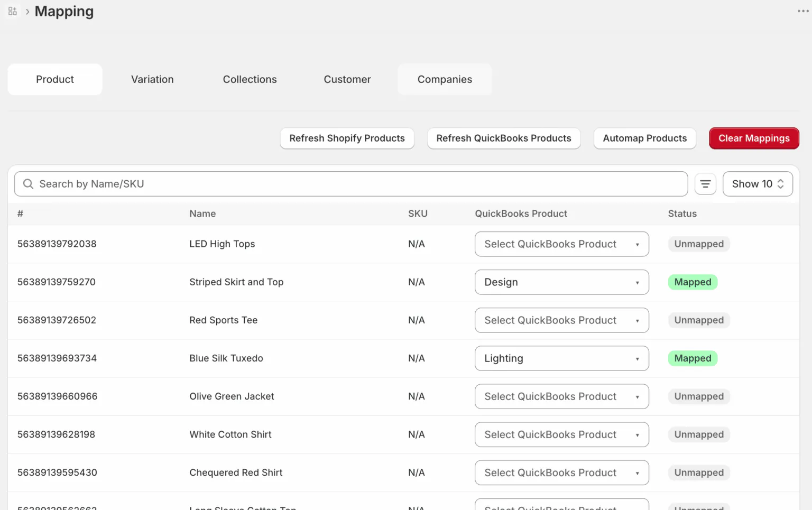Click product ID 56389139595430
The width and height of the screenshot is (812, 510).
57,472
